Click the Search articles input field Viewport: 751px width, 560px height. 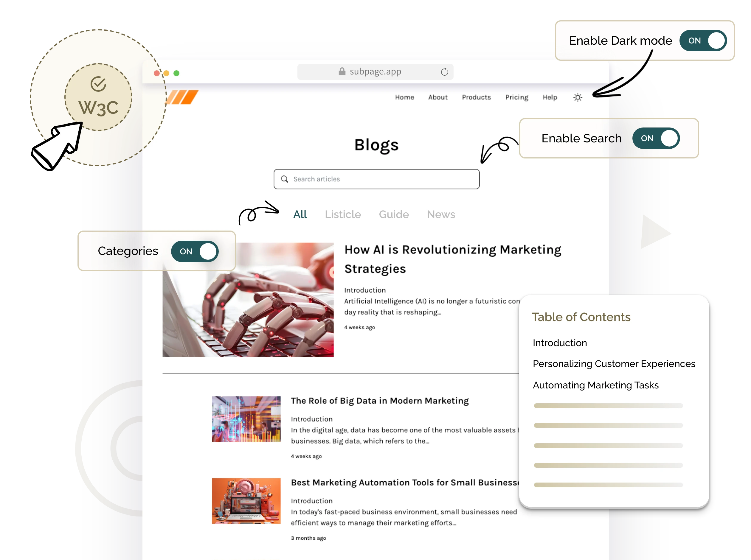tap(376, 179)
